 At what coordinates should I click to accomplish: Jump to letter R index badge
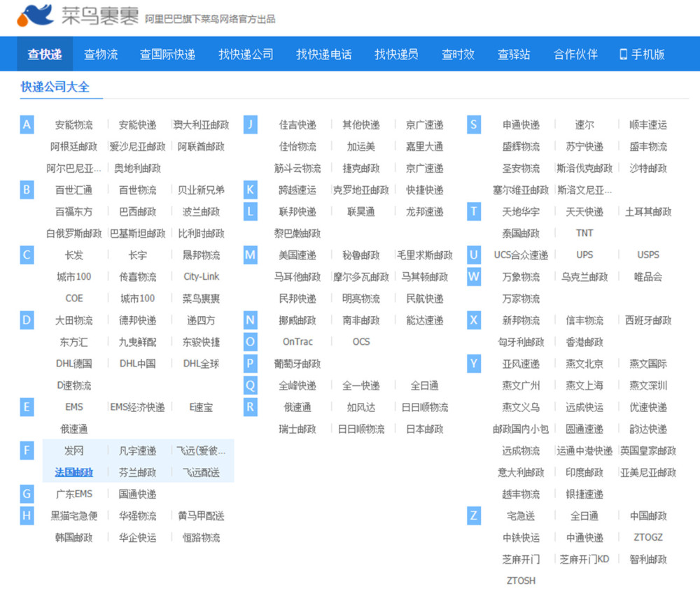[251, 406]
